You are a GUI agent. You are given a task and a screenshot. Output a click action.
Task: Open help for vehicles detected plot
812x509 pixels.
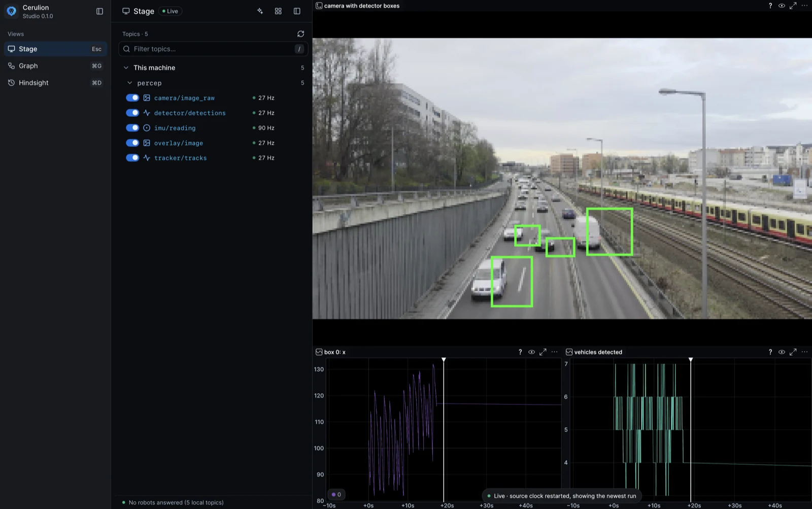pyautogui.click(x=770, y=352)
